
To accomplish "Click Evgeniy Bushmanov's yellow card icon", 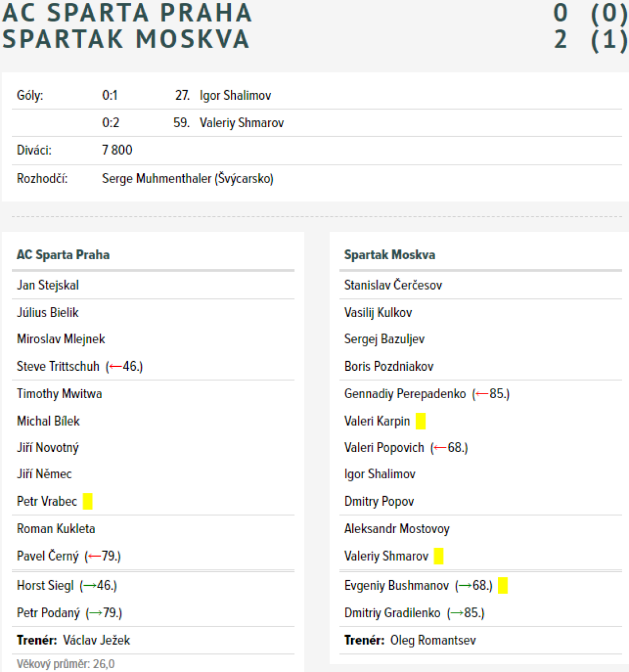I will [x=503, y=585].
